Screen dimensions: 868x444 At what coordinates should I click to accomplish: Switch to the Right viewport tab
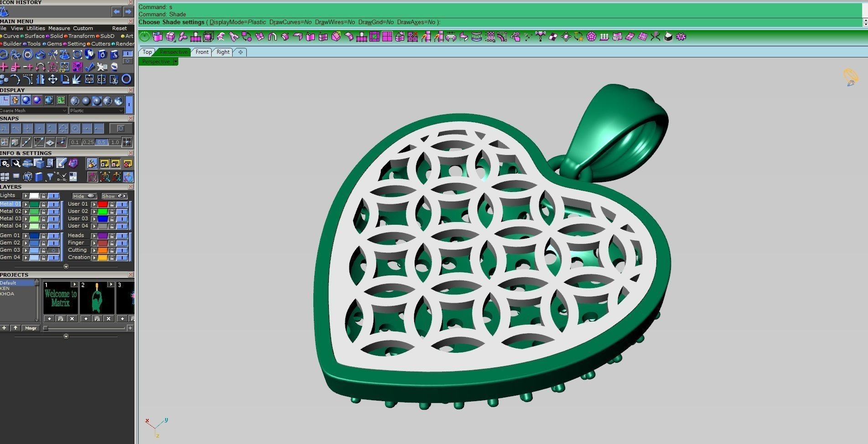coord(223,52)
